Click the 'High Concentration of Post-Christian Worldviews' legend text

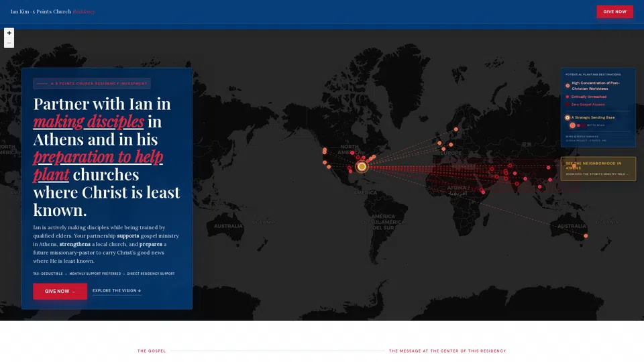point(596,86)
